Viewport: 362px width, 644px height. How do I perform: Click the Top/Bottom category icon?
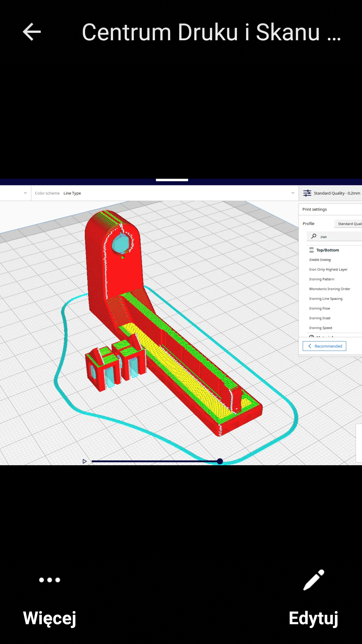click(x=311, y=250)
